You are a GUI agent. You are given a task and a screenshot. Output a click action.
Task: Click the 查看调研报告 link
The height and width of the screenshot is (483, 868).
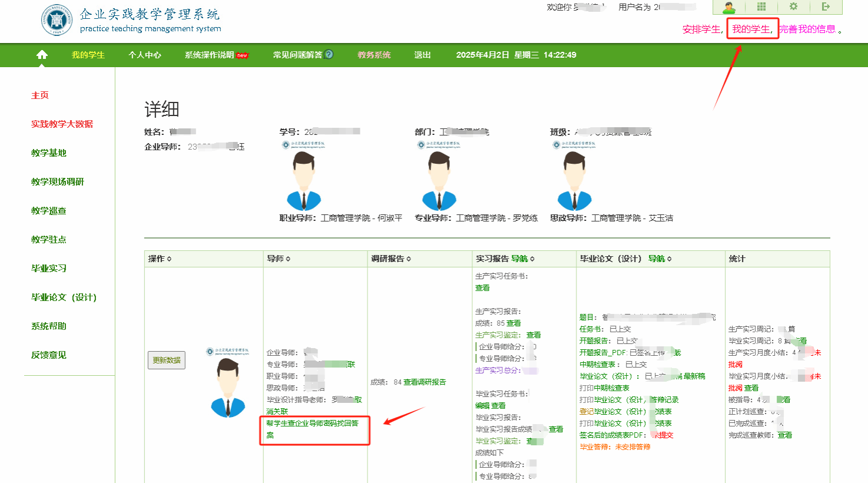point(425,382)
